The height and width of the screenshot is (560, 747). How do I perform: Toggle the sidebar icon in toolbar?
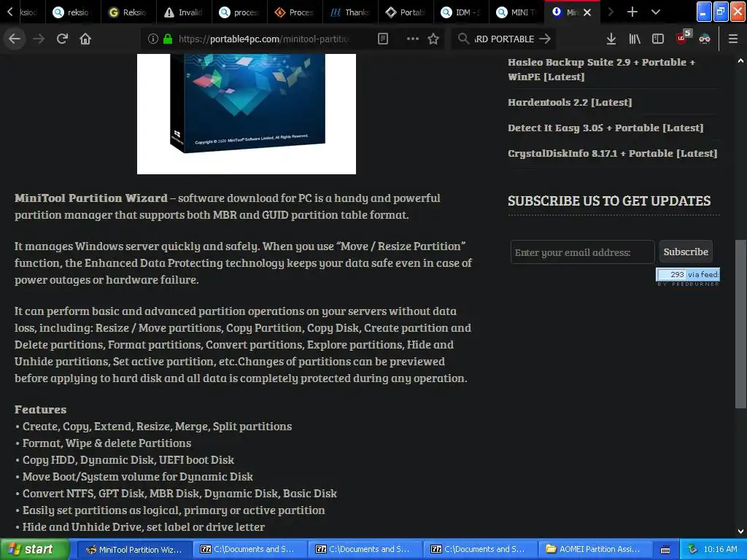pos(658,39)
